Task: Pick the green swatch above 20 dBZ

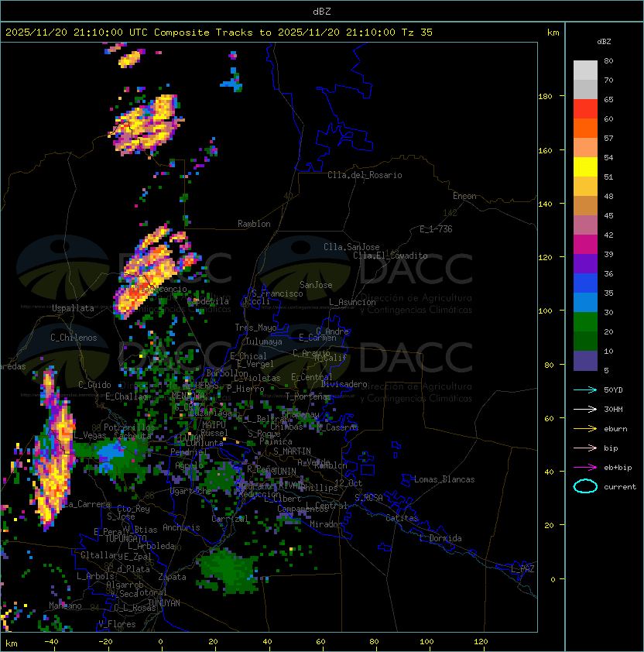Action: click(585, 322)
